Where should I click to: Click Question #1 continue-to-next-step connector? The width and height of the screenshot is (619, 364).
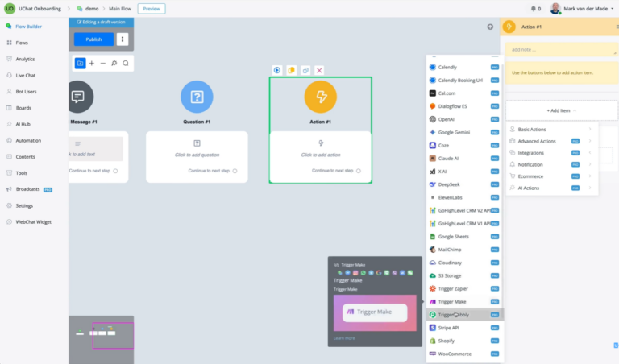(x=235, y=171)
